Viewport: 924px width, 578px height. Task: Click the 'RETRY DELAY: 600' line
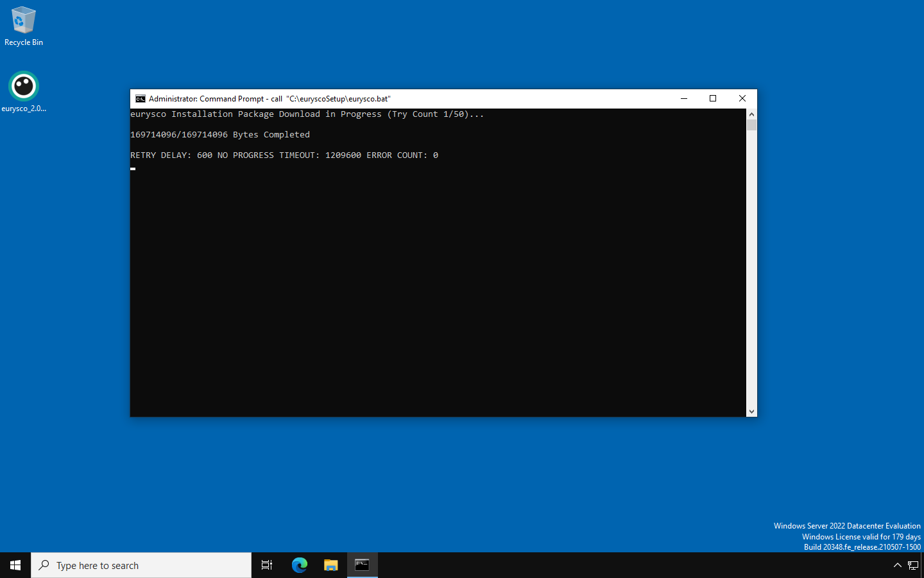coord(284,155)
